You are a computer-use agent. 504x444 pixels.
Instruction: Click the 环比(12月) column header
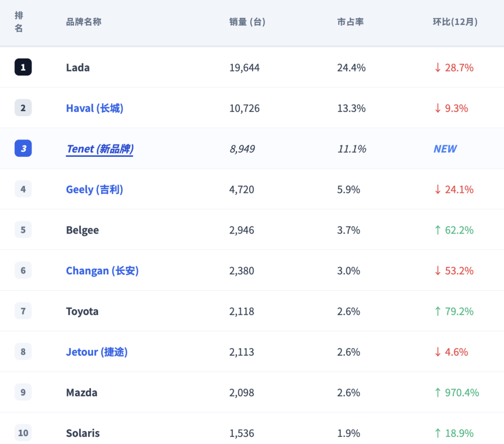tap(455, 22)
